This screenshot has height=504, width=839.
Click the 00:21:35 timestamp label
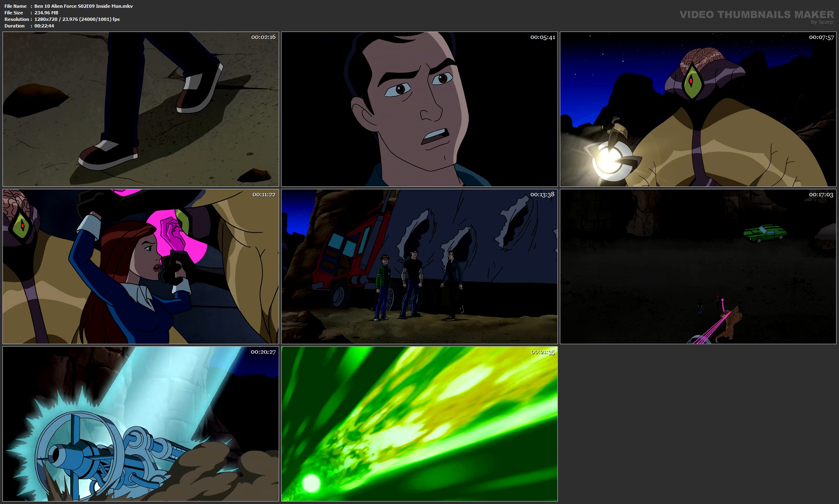(542, 352)
